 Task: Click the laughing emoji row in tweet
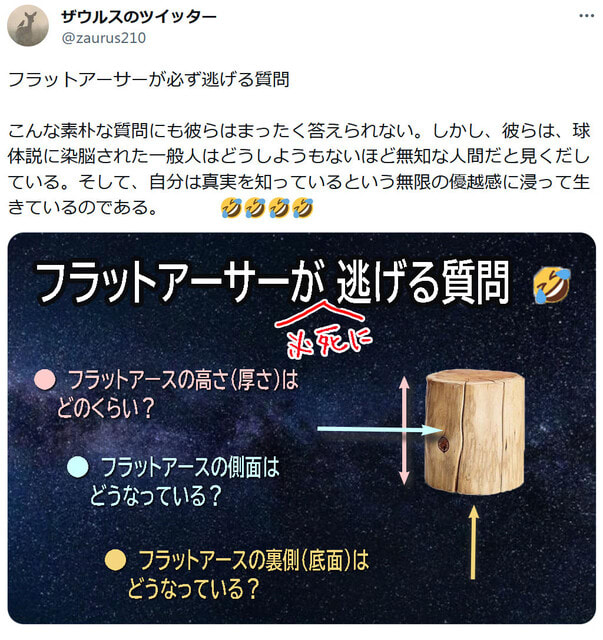267,207
